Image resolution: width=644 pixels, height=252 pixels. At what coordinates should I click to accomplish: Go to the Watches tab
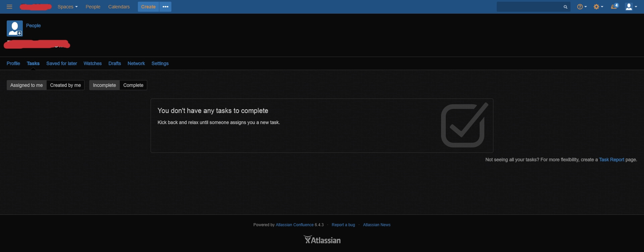coord(93,64)
